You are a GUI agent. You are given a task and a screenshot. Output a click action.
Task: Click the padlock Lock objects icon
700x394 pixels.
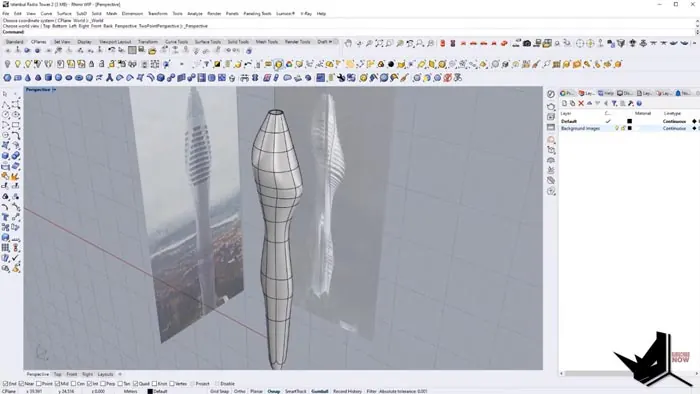click(92, 64)
